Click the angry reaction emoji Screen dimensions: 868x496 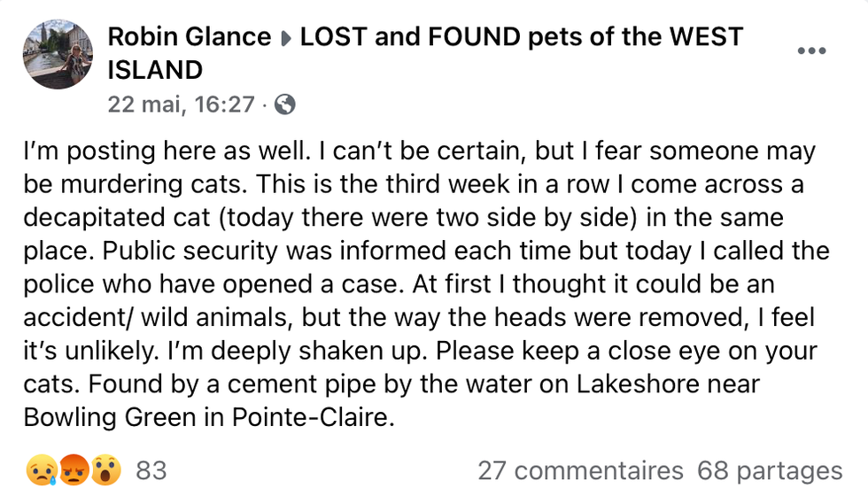click(74, 471)
